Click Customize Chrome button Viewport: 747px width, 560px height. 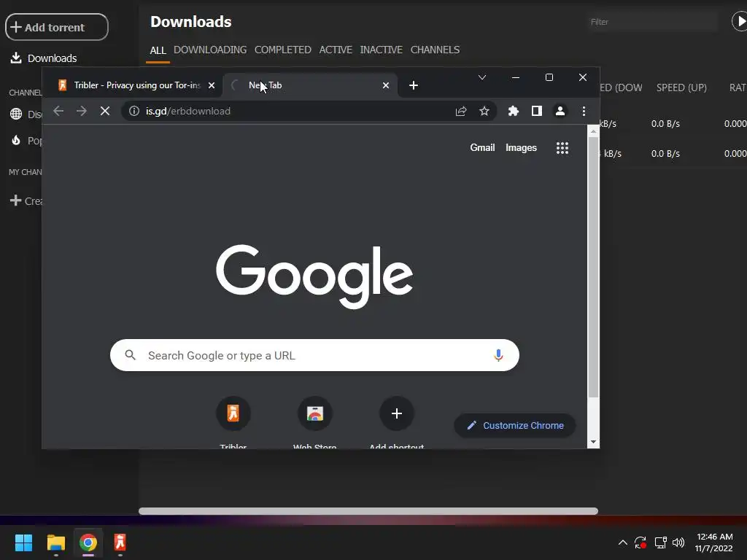[515, 426]
